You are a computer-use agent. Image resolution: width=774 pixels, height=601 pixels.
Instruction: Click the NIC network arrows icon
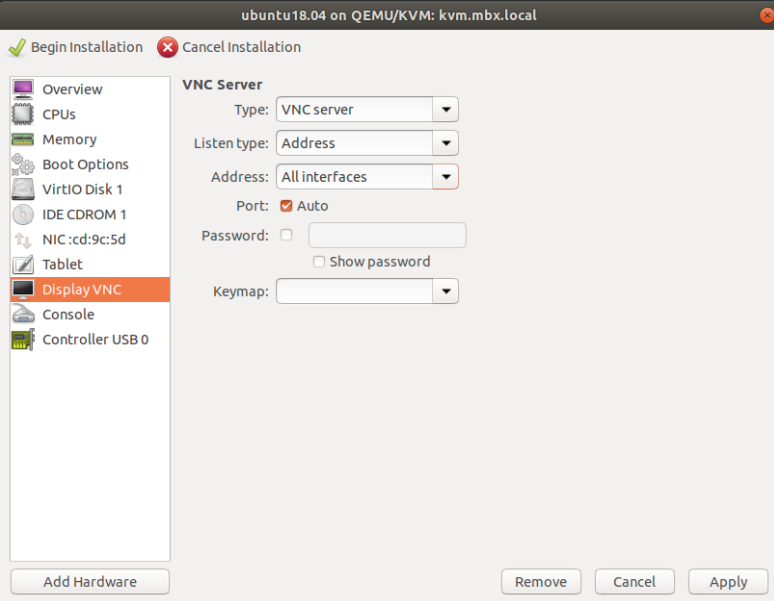(x=23, y=240)
